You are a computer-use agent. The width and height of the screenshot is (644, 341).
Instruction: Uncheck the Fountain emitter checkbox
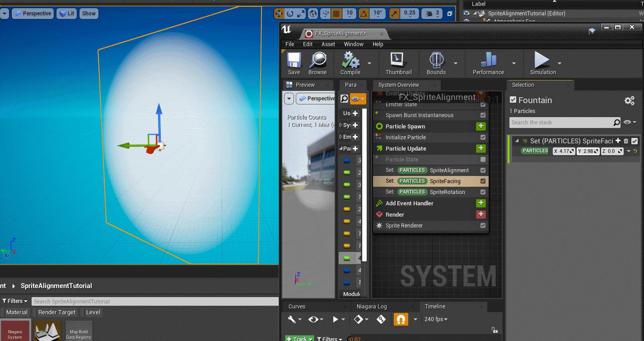[513, 100]
